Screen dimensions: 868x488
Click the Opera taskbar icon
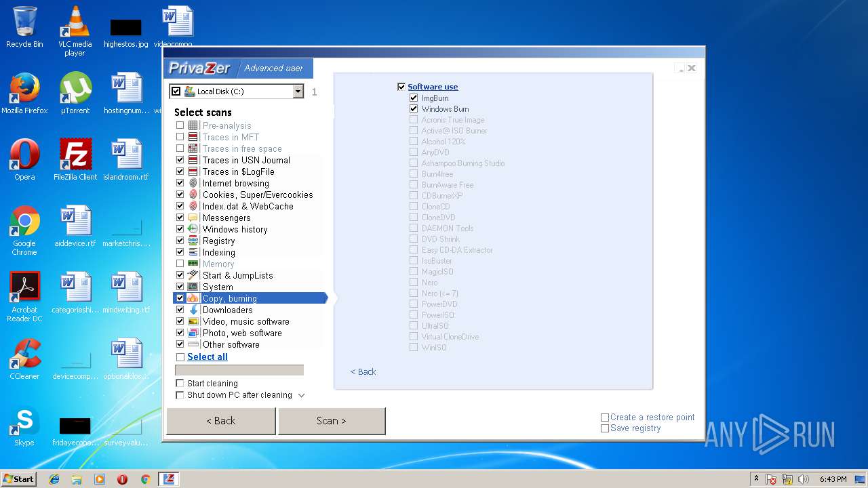coord(122,479)
